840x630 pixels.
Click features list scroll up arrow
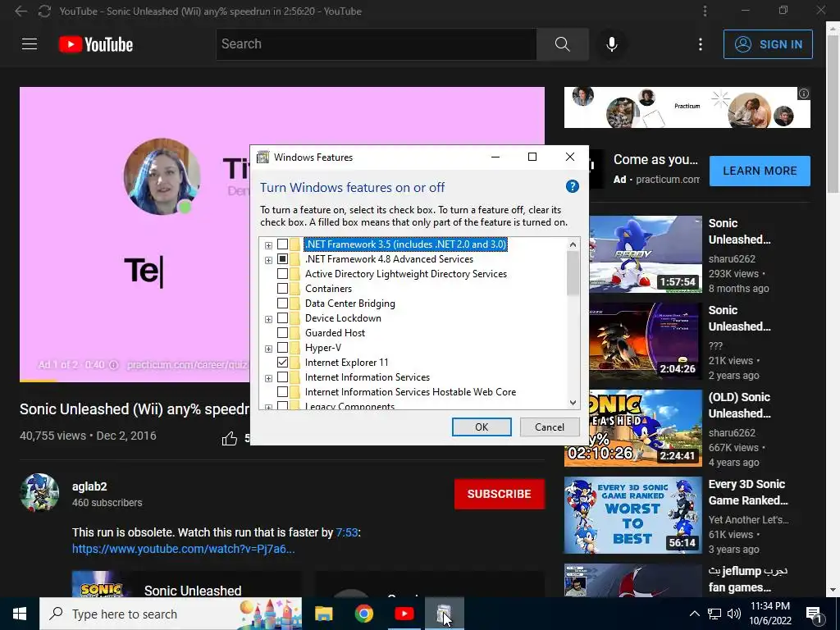pyautogui.click(x=573, y=244)
